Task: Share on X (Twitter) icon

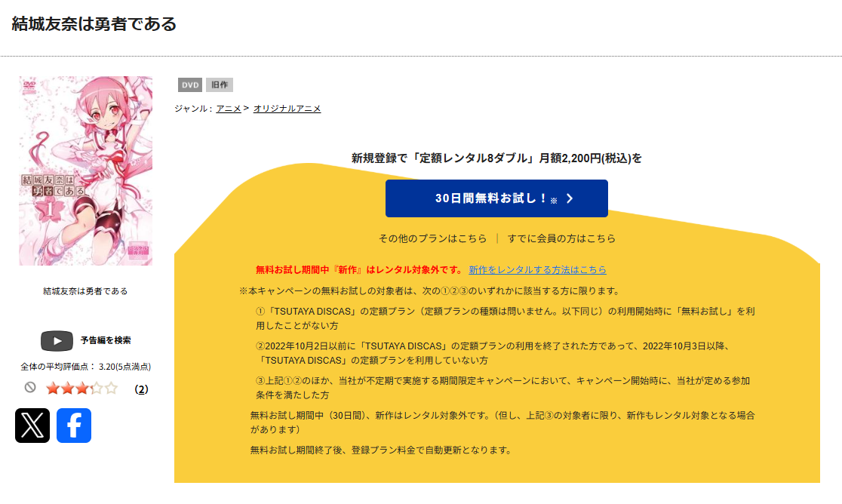Action: tap(32, 426)
